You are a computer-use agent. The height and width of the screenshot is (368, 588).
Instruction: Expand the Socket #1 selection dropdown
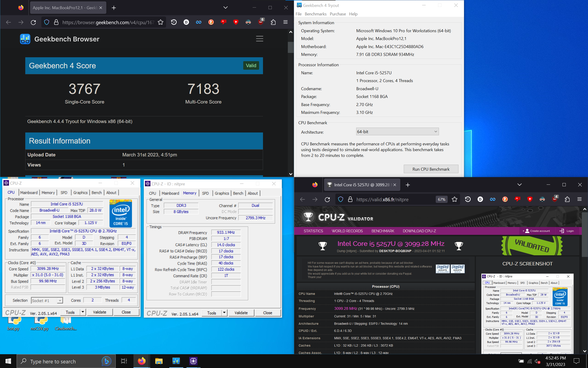point(47,301)
